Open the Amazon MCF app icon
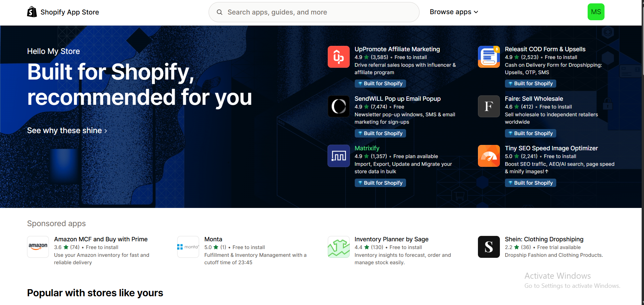The image size is (644, 305). pos(38,247)
